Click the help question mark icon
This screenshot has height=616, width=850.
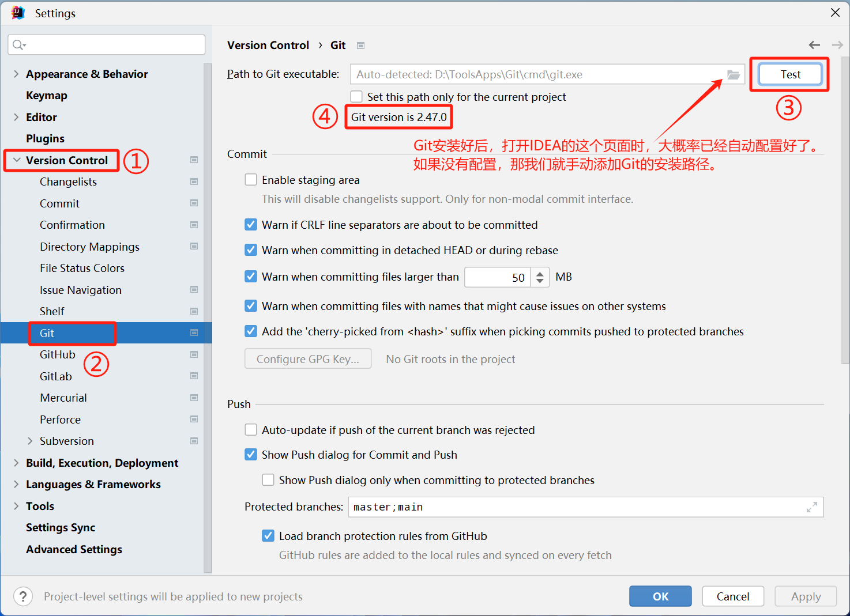click(x=23, y=596)
